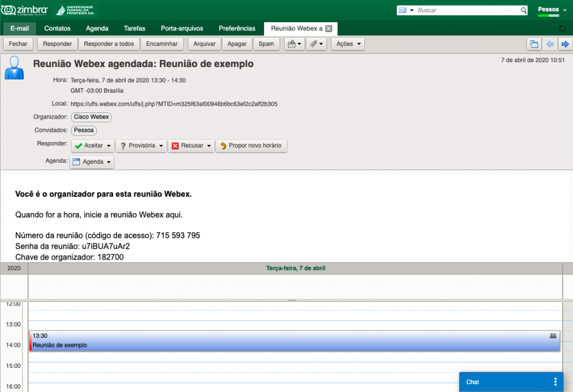
Task: Open the Preferências tab
Action: (x=237, y=29)
